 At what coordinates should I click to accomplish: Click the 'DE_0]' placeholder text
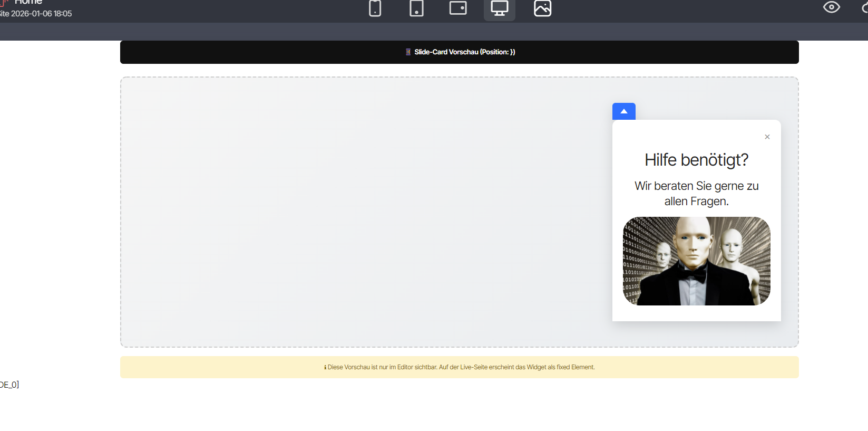(x=9, y=385)
